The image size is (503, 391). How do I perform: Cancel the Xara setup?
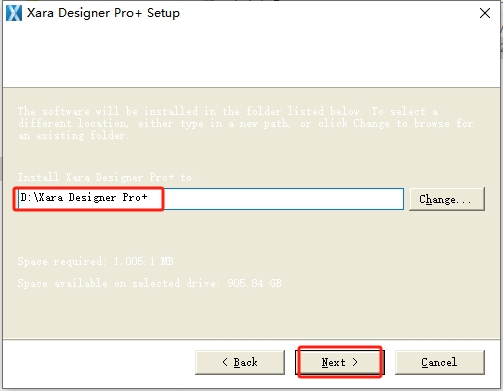click(x=440, y=362)
